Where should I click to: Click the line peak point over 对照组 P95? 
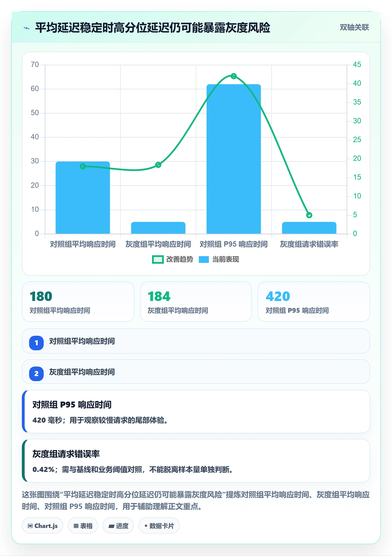click(x=234, y=76)
